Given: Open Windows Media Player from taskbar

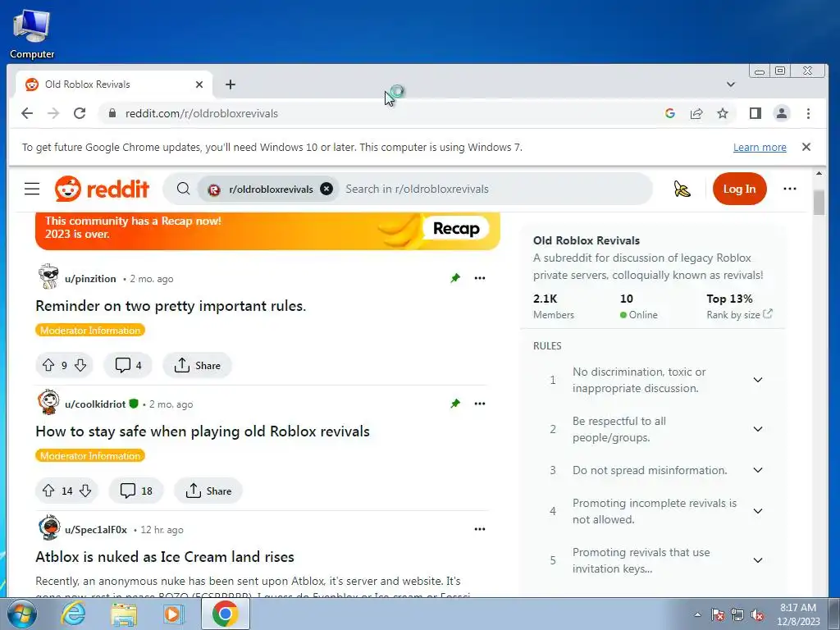Looking at the screenshot, I should pos(174,614).
